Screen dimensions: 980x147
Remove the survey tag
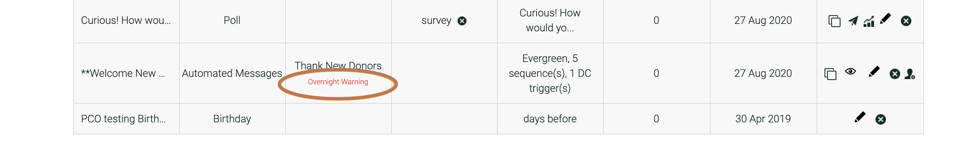tap(462, 21)
